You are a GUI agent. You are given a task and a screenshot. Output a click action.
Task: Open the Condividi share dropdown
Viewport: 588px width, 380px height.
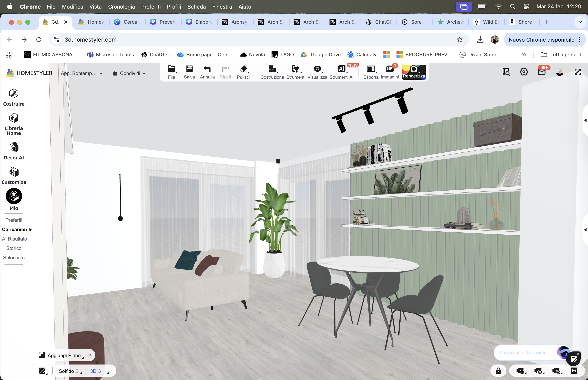129,73
